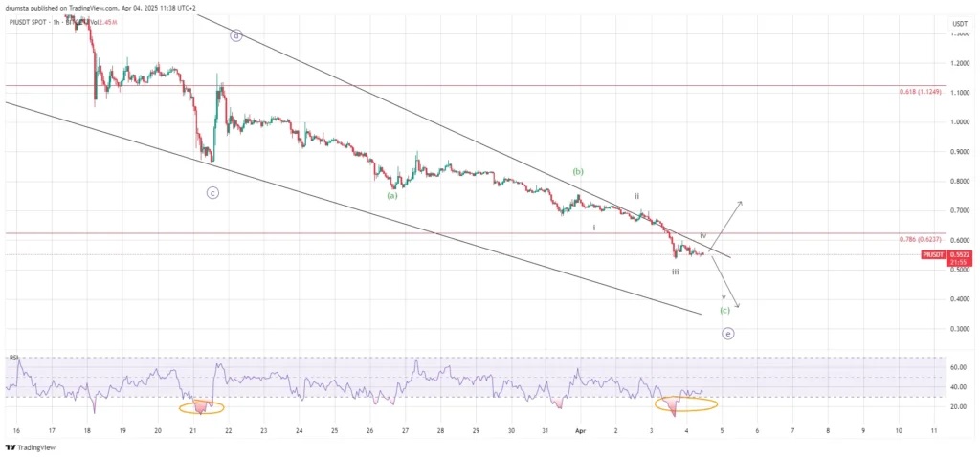Select the 0.618 (1.1249) Fibonacci level label

point(920,92)
